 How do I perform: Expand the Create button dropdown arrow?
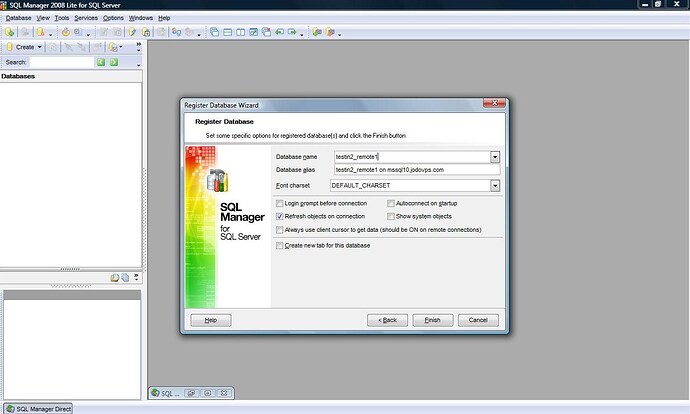[40, 47]
